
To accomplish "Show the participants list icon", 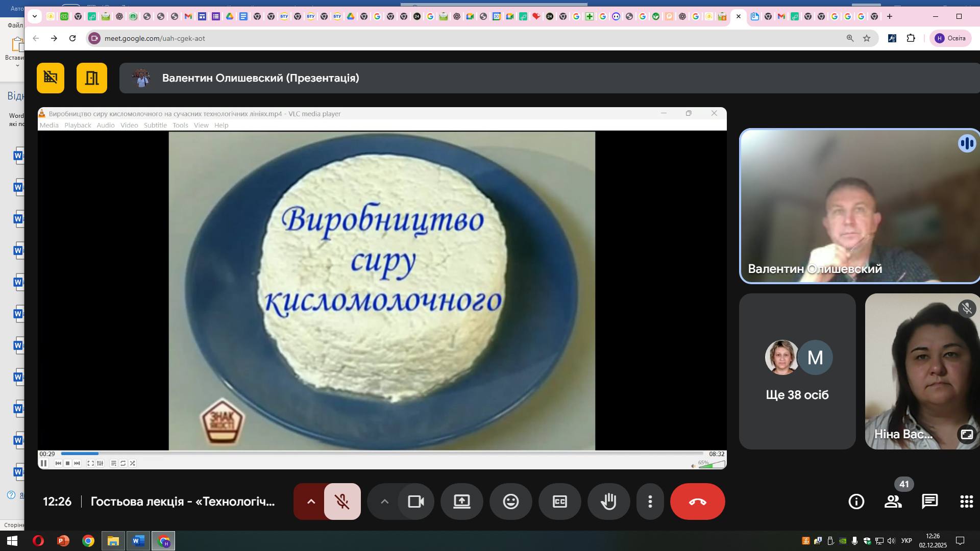I will click(x=893, y=502).
